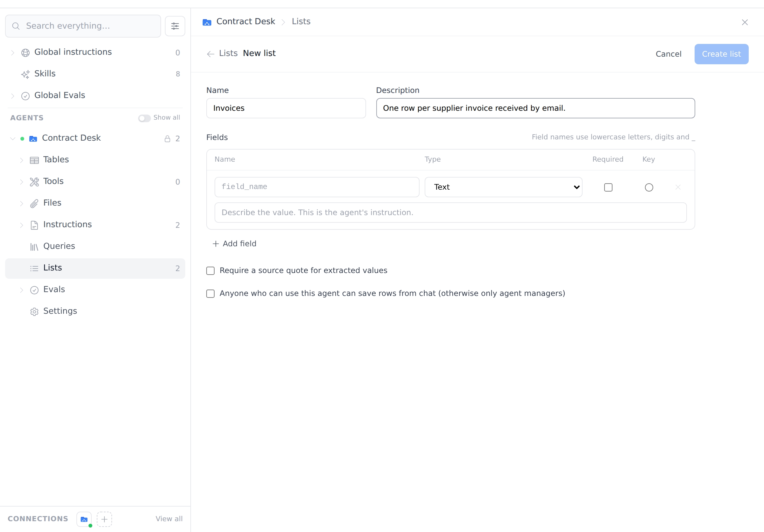This screenshot has width=764, height=532.
Task: Click Add field
Action: [234, 244]
